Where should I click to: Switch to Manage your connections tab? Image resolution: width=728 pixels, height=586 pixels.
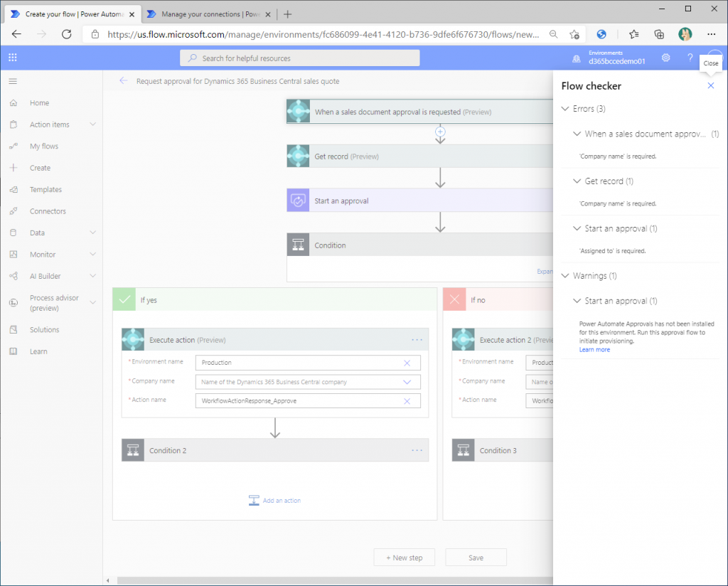click(210, 14)
